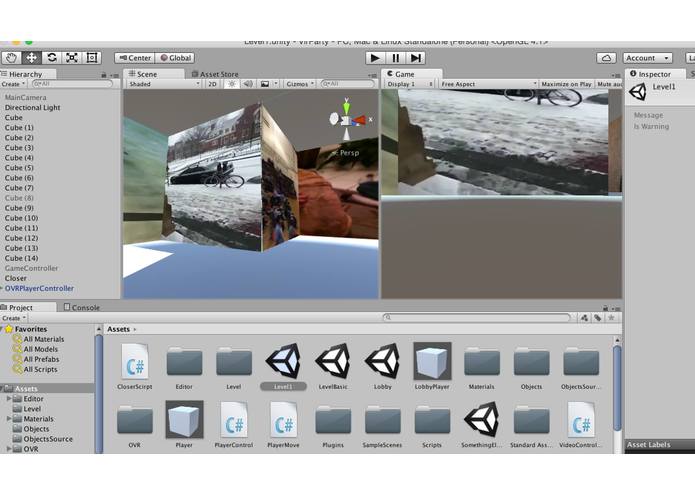Select Lobby scene asset
Screen dimensions: 695x494
point(383,366)
